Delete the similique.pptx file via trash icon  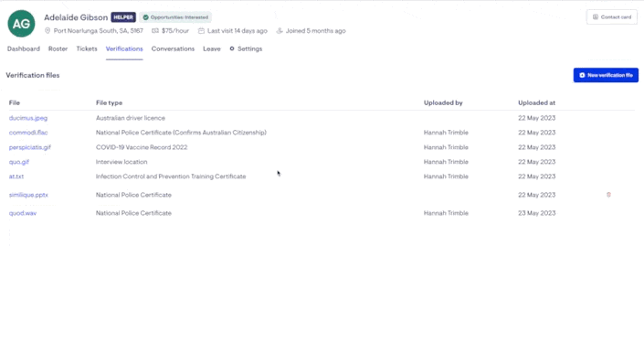(x=608, y=195)
